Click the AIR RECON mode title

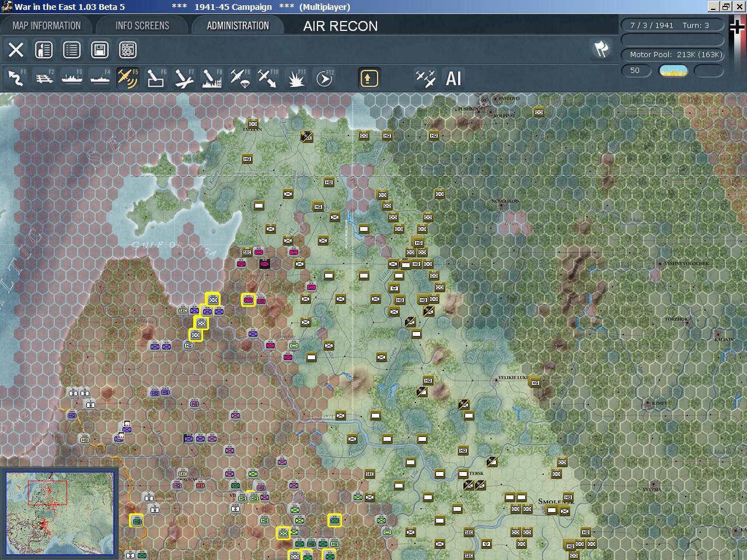340,26
